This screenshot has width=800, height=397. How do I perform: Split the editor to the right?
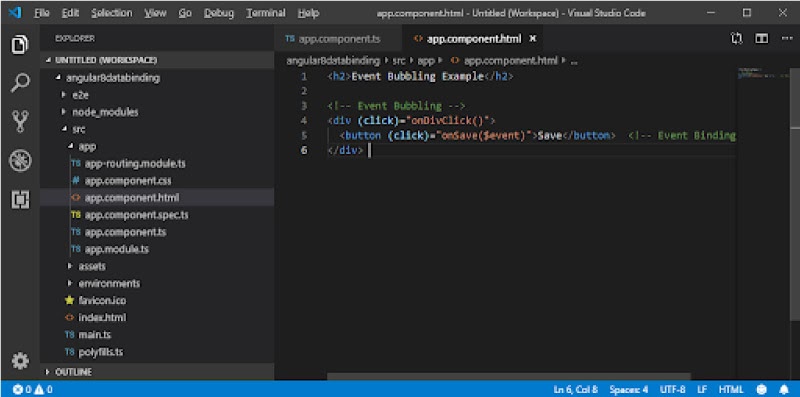pos(762,39)
